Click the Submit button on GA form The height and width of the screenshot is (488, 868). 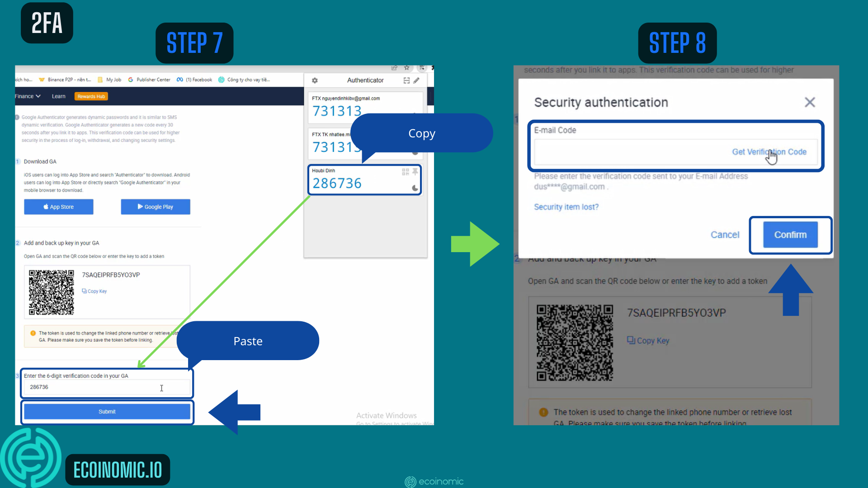tap(107, 411)
